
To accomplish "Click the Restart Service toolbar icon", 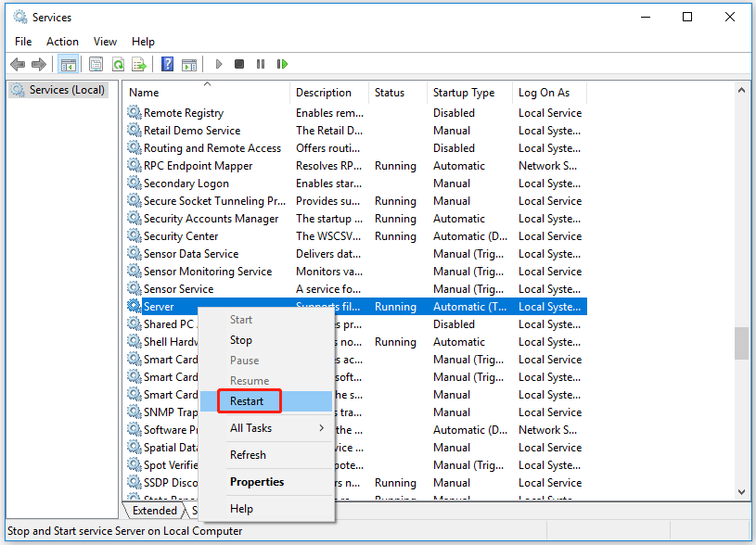I will click(282, 64).
